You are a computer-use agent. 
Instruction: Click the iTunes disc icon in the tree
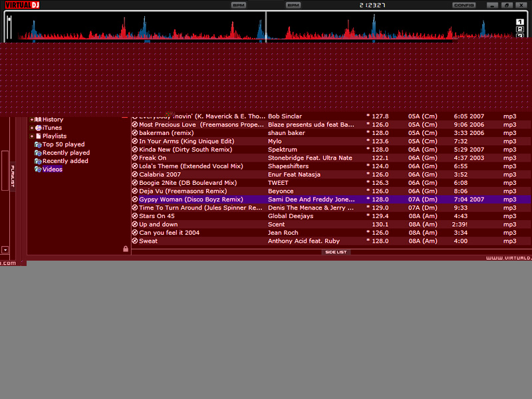point(39,128)
